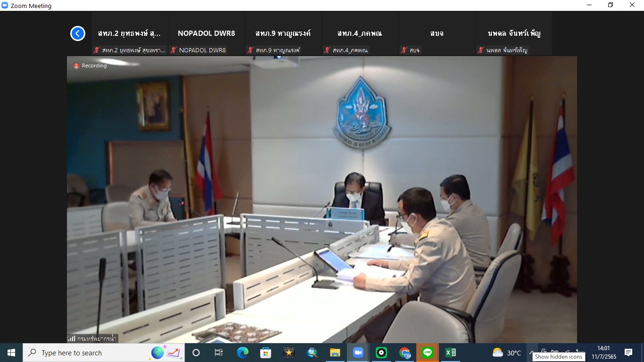Open the green circle recorder app in taskbar
Image resolution: width=644 pixels, height=362 pixels.
pos(381,353)
